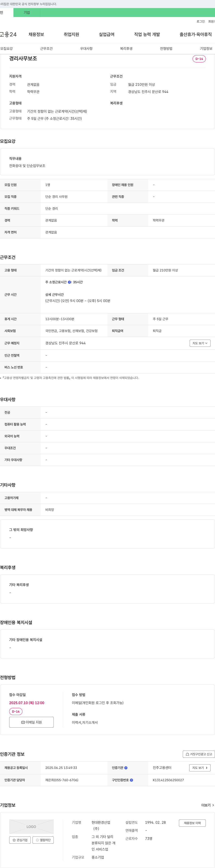Switch to the 기업 tab
The image size is (215, 868).
pos(27,13)
